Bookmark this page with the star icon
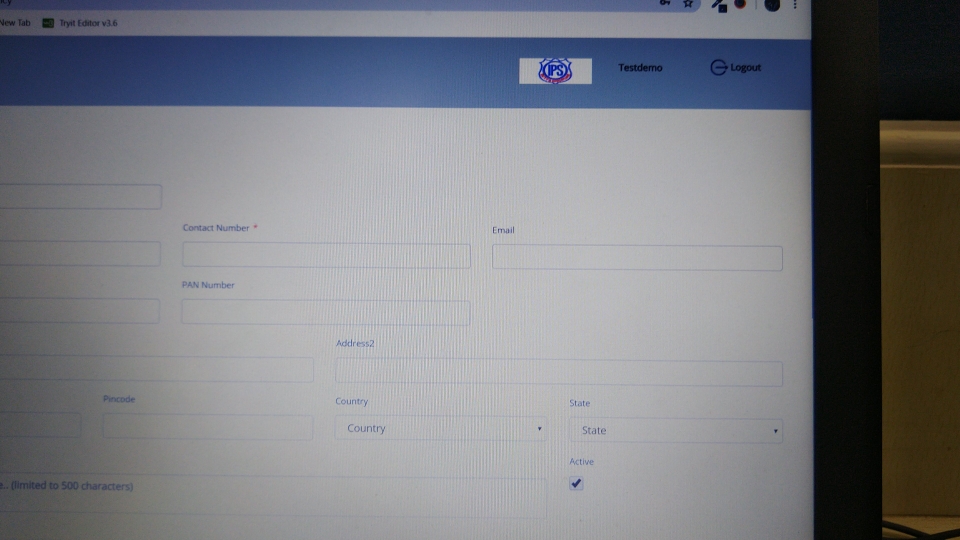 click(x=688, y=4)
